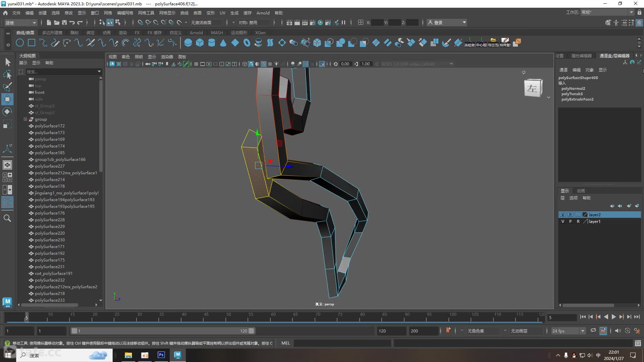Open the 编辑网格 menu
This screenshot has height=362, width=644.
click(x=125, y=13)
